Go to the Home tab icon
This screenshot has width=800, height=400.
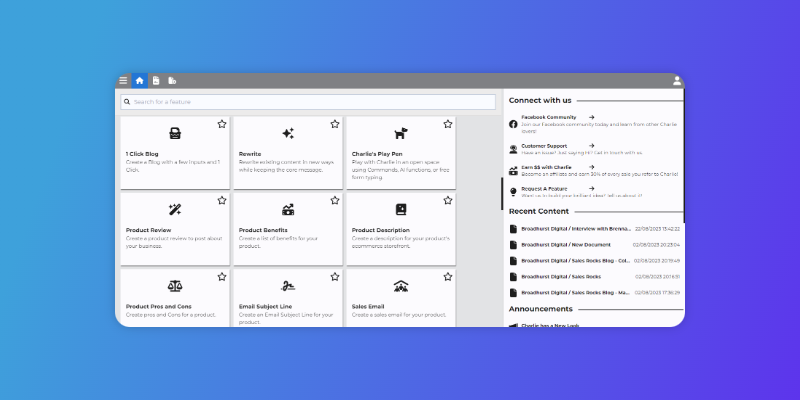(x=139, y=81)
